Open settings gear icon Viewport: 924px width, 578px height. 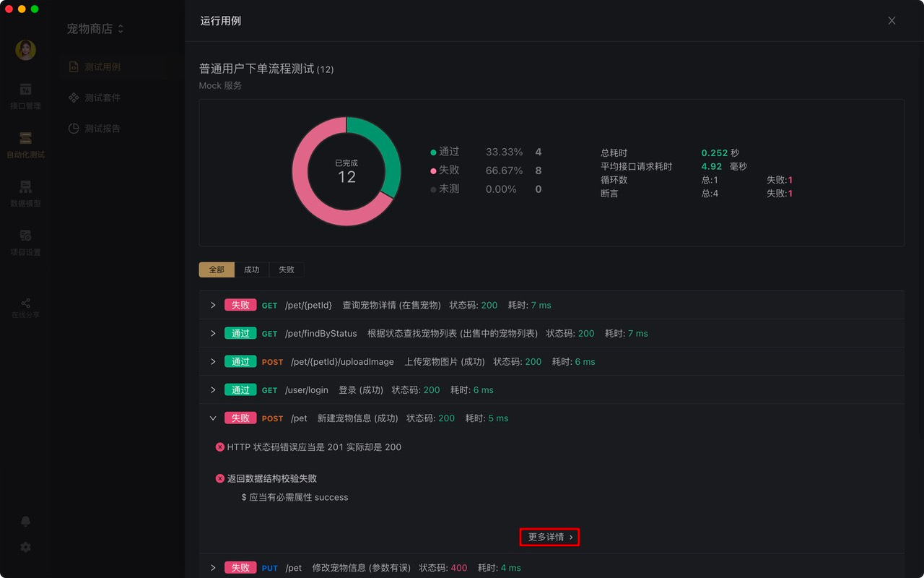25,548
